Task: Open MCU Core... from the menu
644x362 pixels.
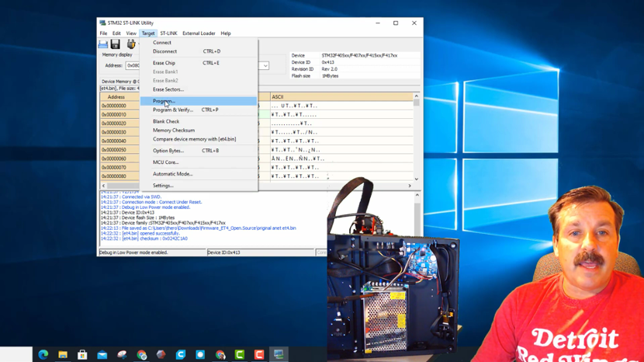Action: [x=199, y=162]
